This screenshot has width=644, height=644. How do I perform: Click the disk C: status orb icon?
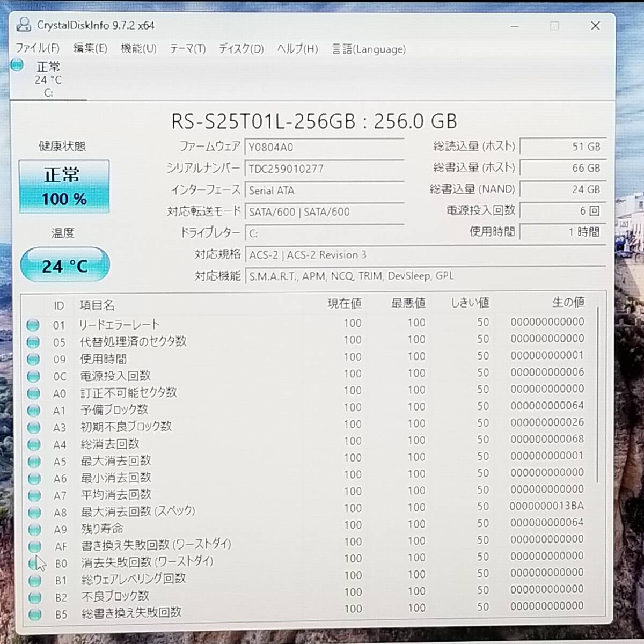[x=17, y=65]
